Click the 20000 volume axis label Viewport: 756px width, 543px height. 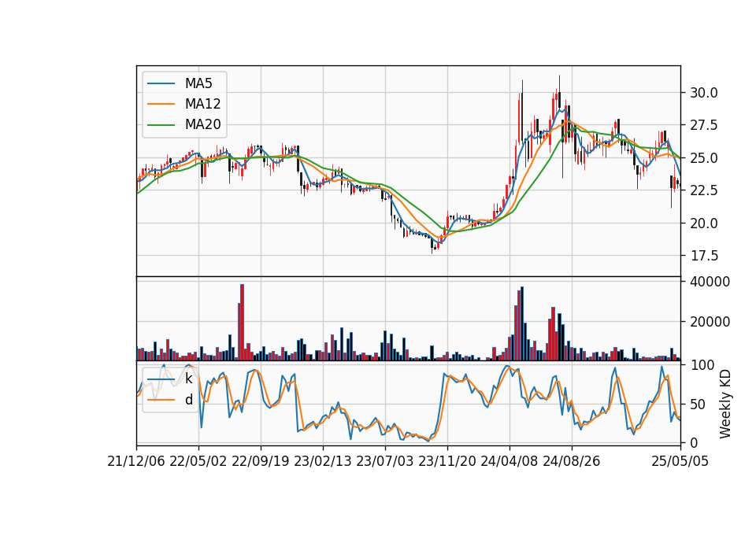[x=710, y=322]
